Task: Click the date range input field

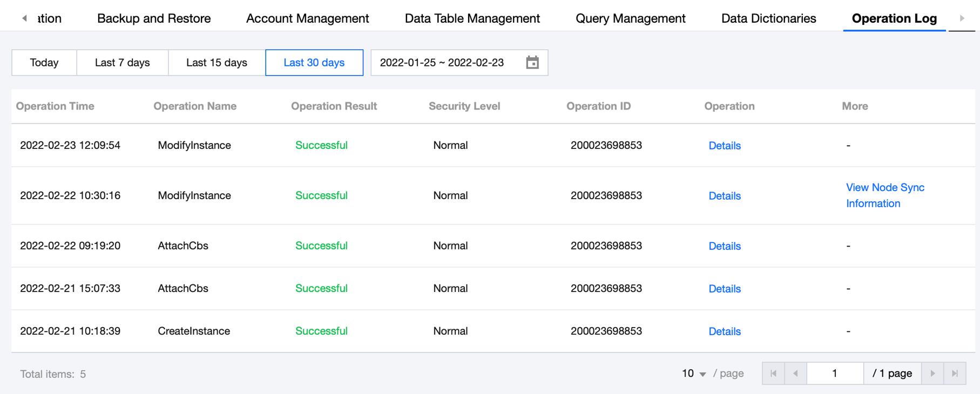Action: (x=443, y=63)
